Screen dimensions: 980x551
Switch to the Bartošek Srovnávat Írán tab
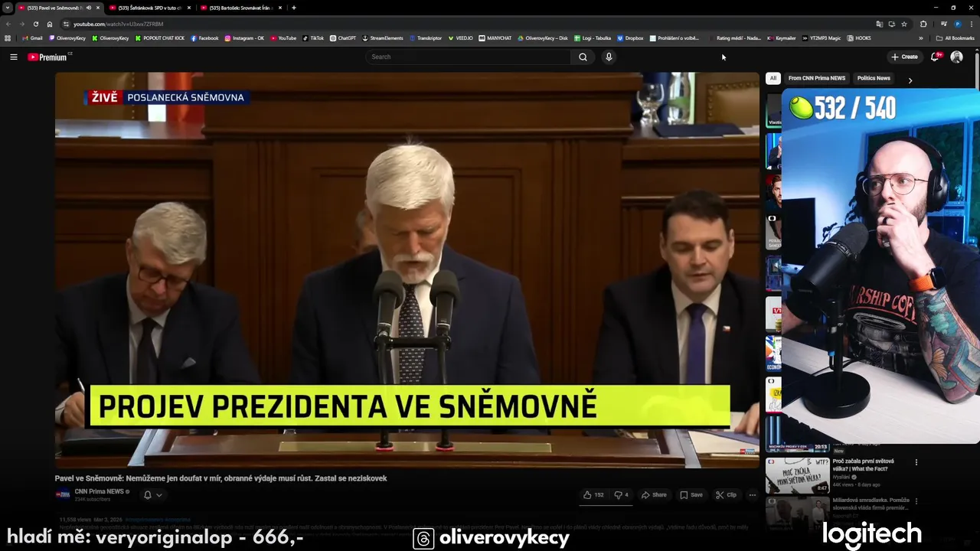point(240,8)
